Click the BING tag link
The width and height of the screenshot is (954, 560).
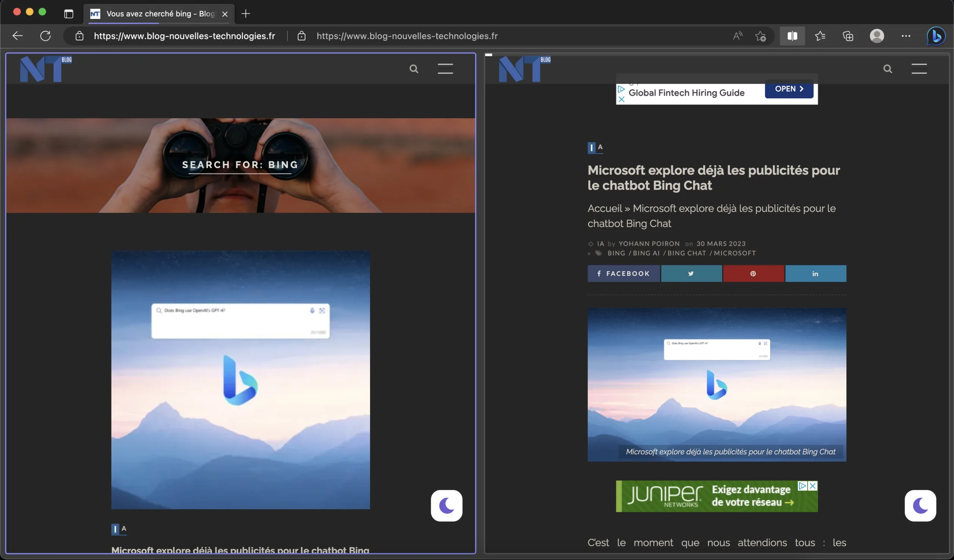click(616, 253)
